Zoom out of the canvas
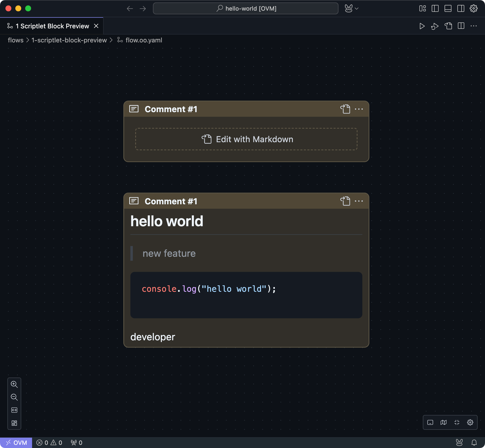Viewport: 485px width, 448px height. [14, 397]
